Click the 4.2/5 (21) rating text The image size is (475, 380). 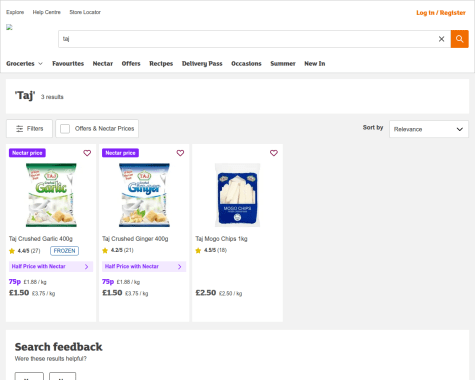click(x=122, y=250)
